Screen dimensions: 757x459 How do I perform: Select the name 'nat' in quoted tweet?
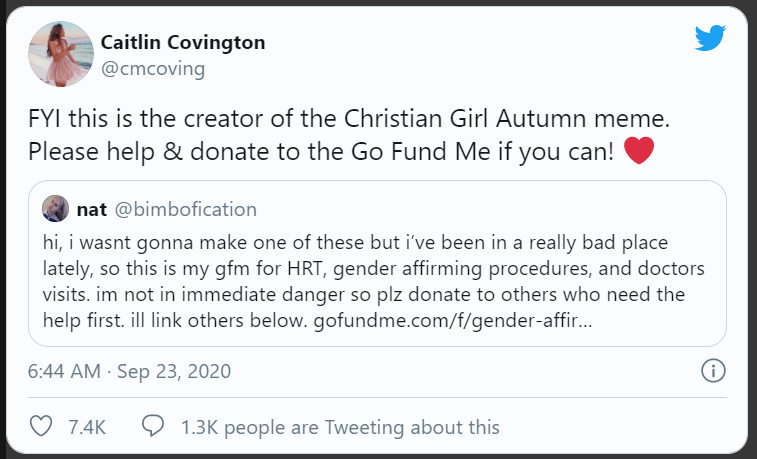[91, 209]
